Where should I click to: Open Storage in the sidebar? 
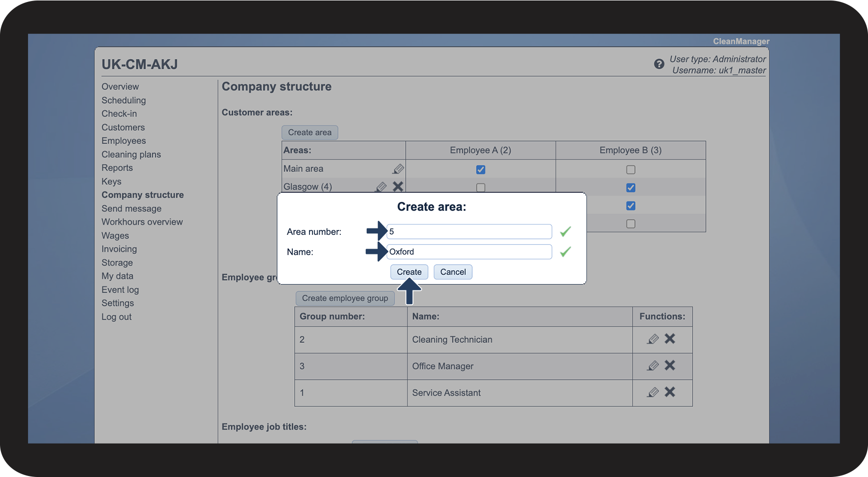(117, 262)
